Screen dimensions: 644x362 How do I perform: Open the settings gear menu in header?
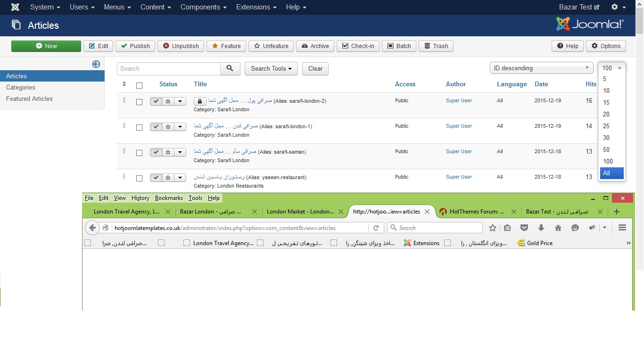pyautogui.click(x=618, y=7)
